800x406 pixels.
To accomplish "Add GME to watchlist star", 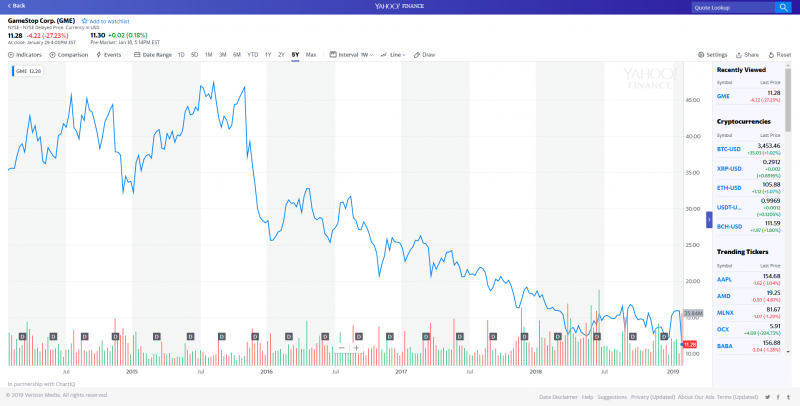I will tap(85, 21).
